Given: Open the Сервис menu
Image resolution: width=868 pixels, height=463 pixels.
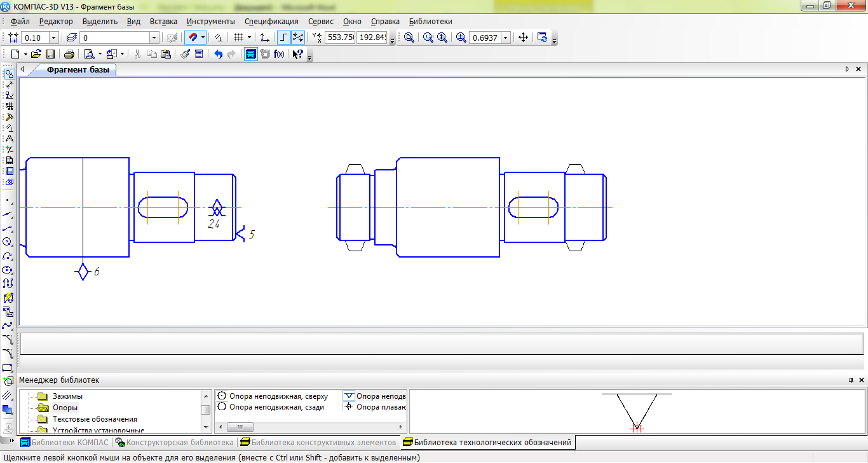Looking at the screenshot, I should [321, 21].
